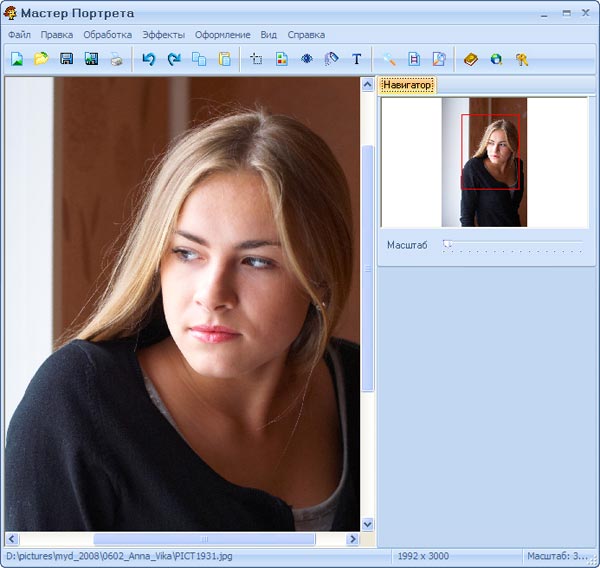Open the Обработка menu
This screenshot has height=568, width=600.
pos(107,35)
